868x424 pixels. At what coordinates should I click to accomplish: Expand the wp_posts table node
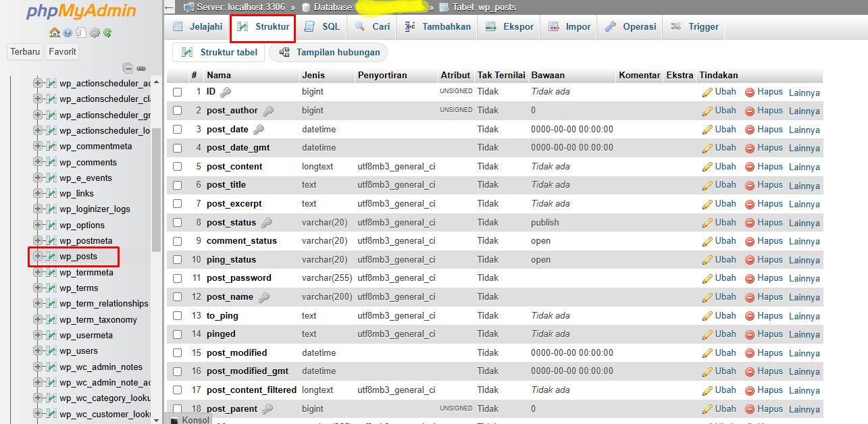coord(38,257)
